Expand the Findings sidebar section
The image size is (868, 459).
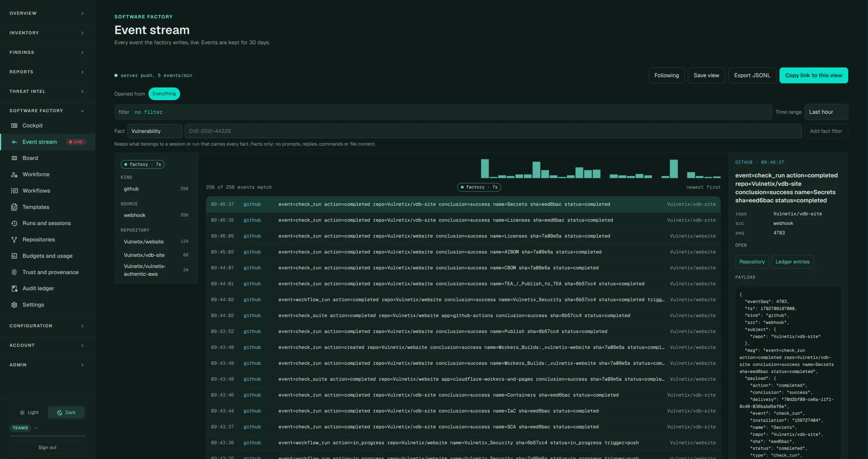click(x=47, y=52)
